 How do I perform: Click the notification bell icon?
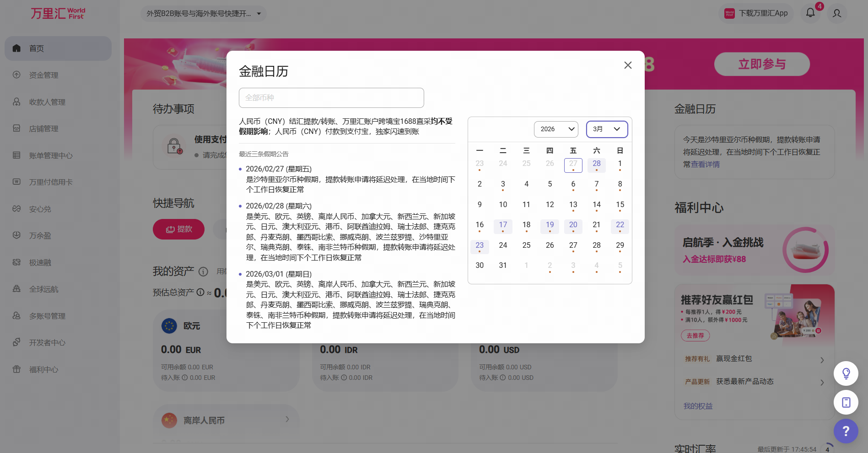pos(810,13)
